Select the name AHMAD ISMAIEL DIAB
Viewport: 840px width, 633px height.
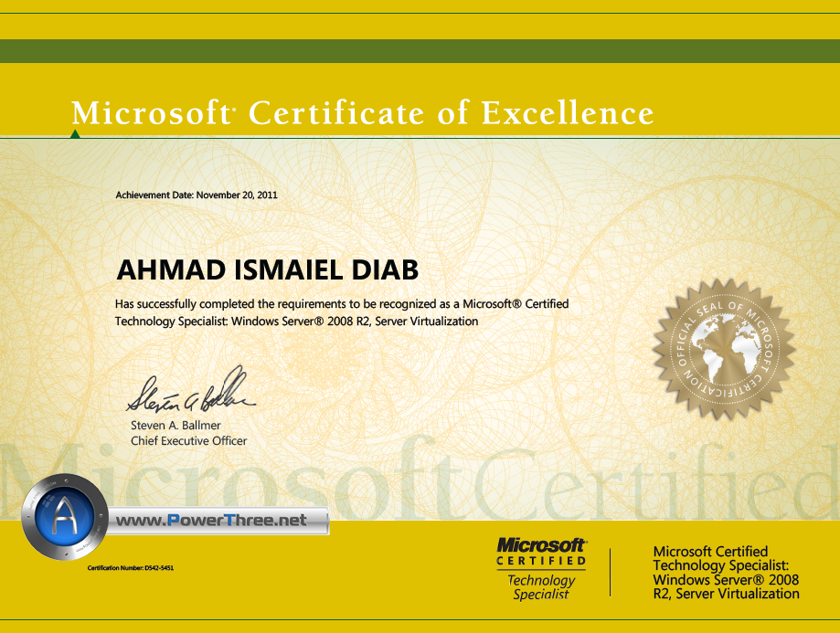pyautogui.click(x=267, y=269)
